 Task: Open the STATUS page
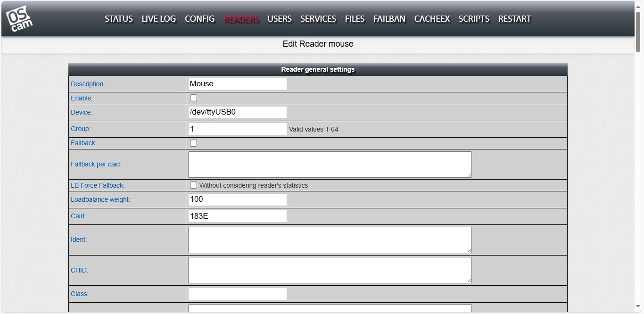pos(118,19)
